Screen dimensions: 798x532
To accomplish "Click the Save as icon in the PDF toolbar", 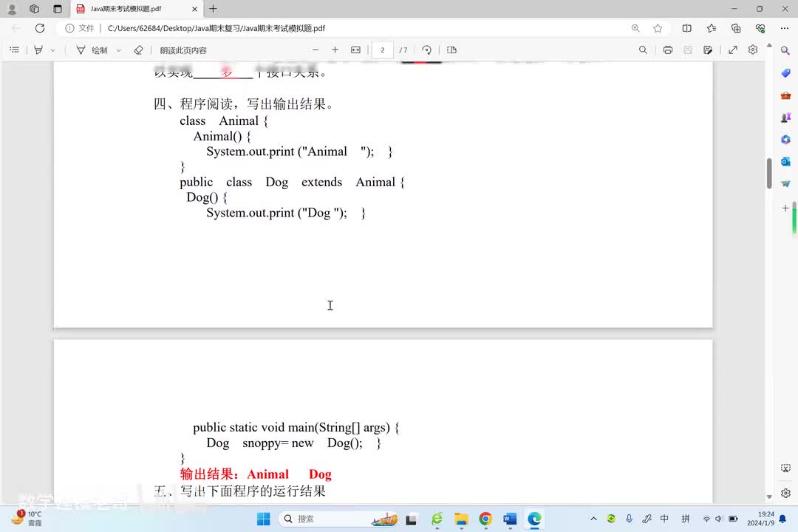I will [708, 50].
